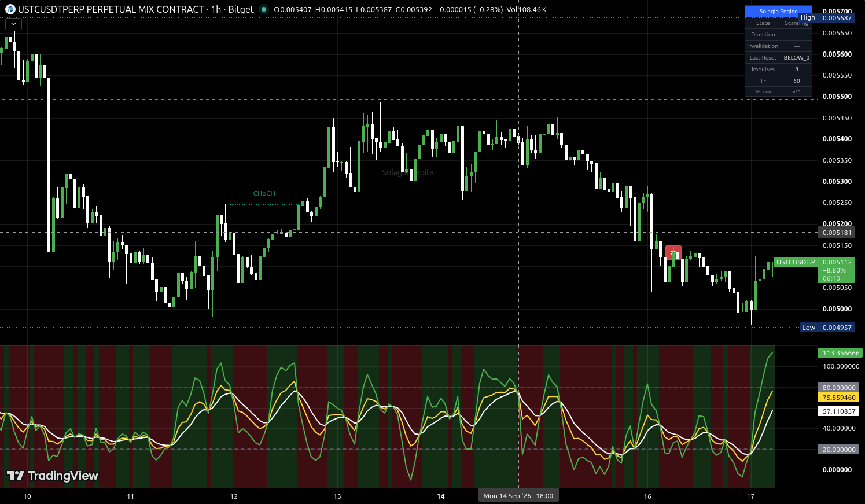Click the Impulses value 8 cell
Viewport: 865px width, 504px height.
coord(796,69)
